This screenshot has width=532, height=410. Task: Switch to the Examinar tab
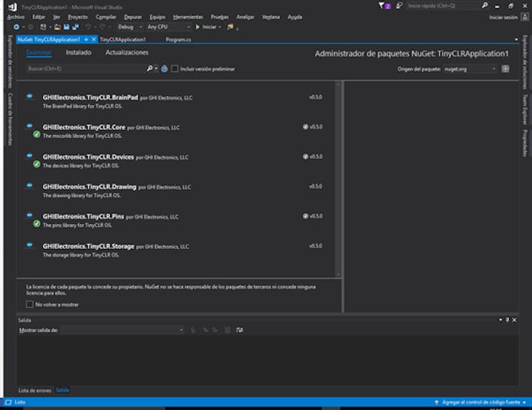click(39, 52)
